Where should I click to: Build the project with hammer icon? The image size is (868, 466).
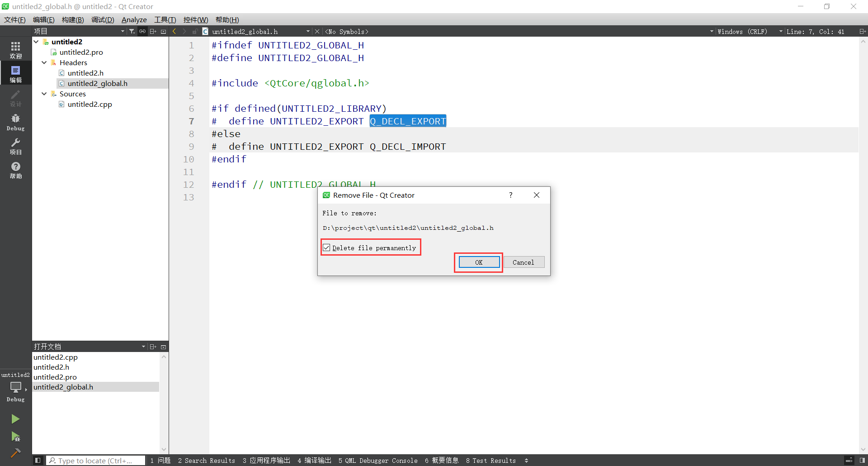pyautogui.click(x=15, y=453)
